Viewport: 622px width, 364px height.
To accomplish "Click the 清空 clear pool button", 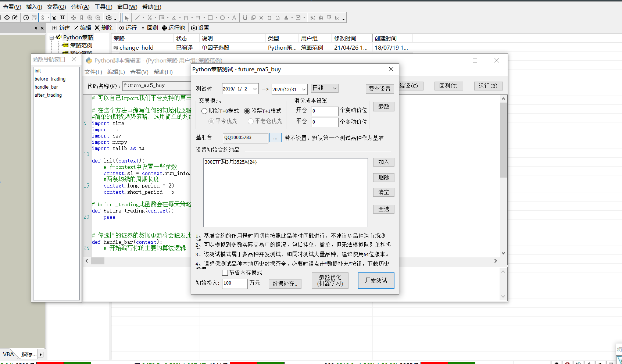I will coord(384,192).
